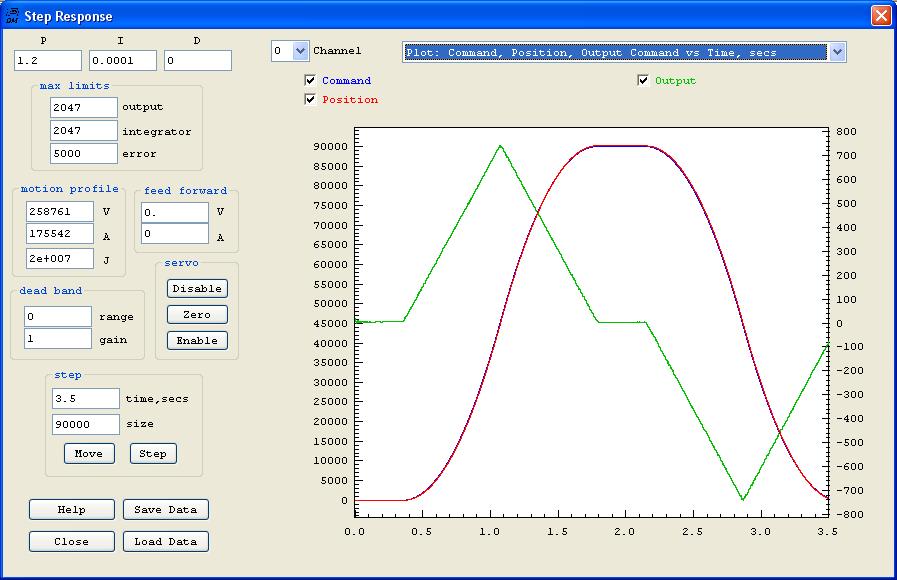897x580 pixels.
Task: Click the Move button
Action: click(89, 453)
